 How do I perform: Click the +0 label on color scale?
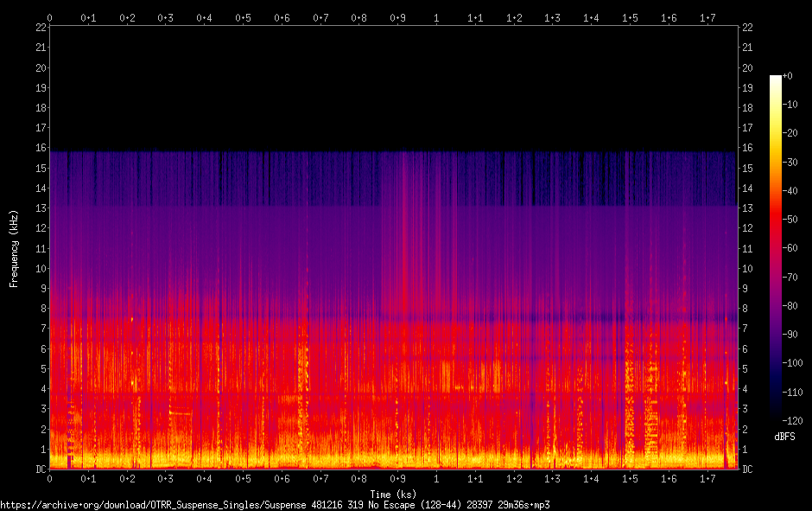click(788, 76)
